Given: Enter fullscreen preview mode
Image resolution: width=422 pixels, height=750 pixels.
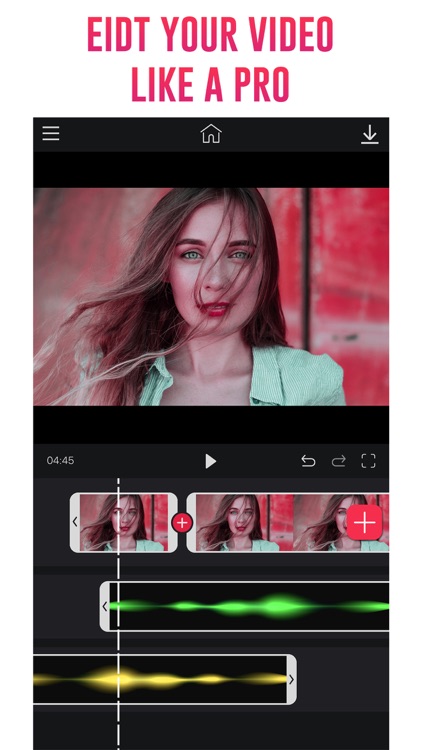Looking at the screenshot, I should [368, 461].
